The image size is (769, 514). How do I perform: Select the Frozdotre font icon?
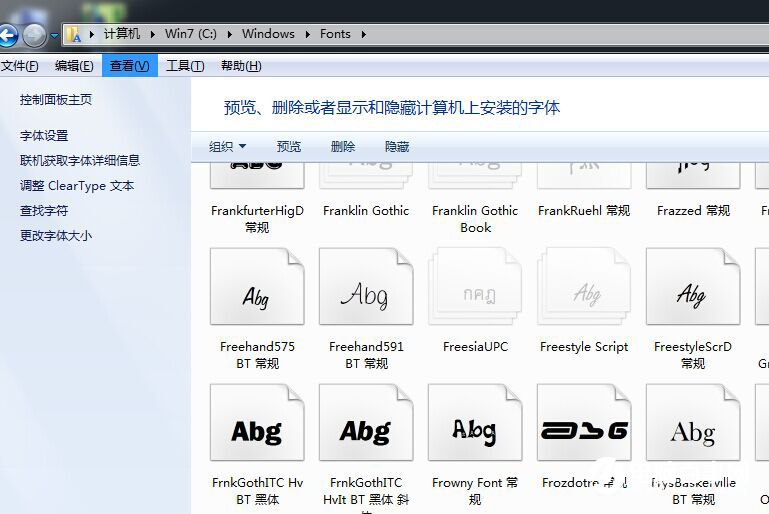[584, 422]
